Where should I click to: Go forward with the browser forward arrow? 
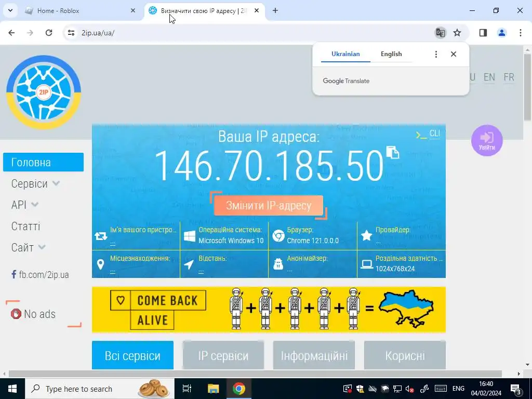point(30,33)
